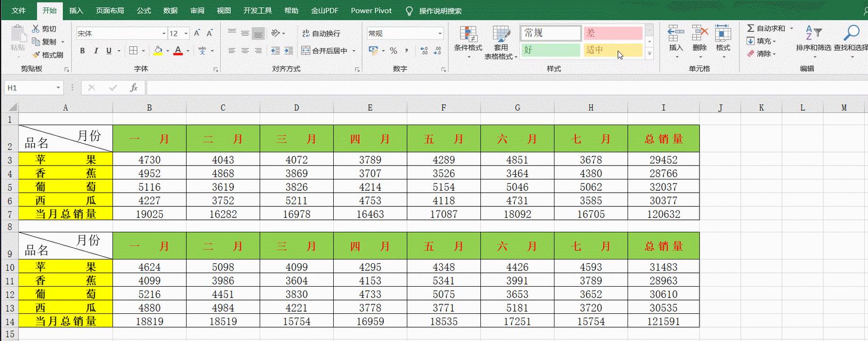Toggle Bold formatting
Image resolution: width=868 pixels, height=341 pixels.
coord(82,51)
